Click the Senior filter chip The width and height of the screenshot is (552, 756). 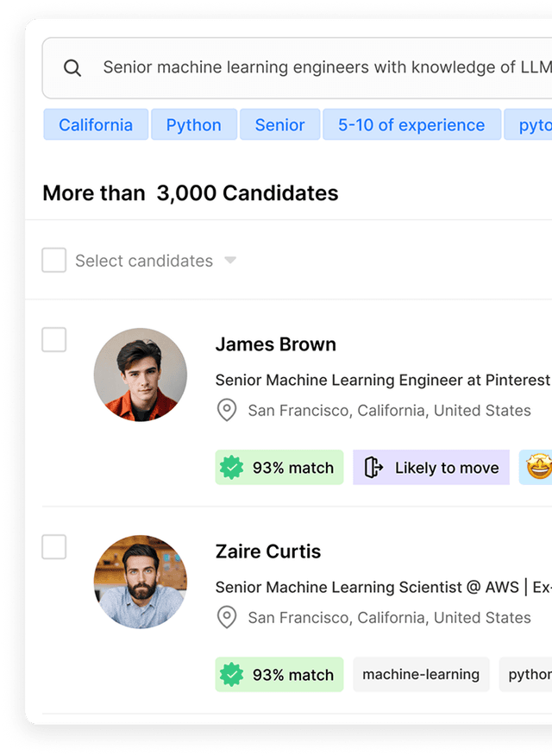[x=279, y=125]
